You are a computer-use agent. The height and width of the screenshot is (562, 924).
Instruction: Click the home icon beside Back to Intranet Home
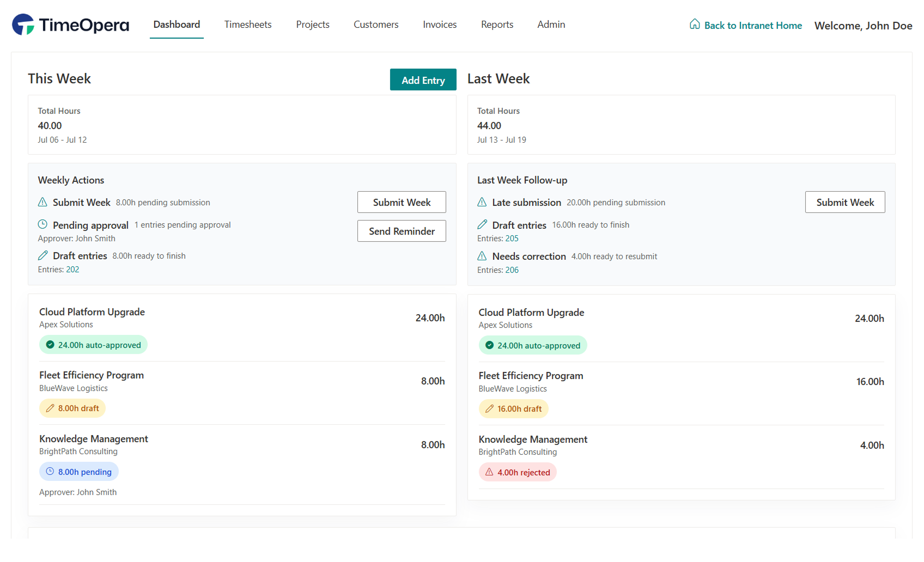coord(695,24)
